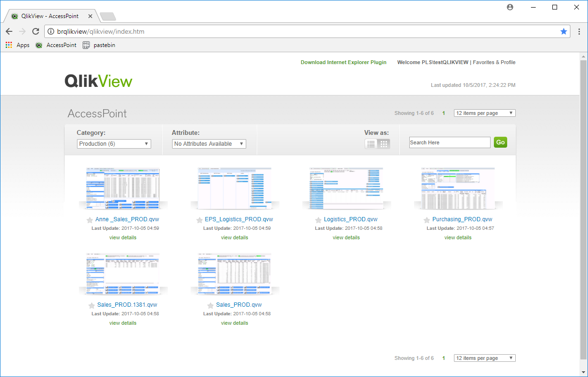Open Sales_PROD.1381.qvw document link
The width and height of the screenshot is (588, 377).
tap(127, 305)
